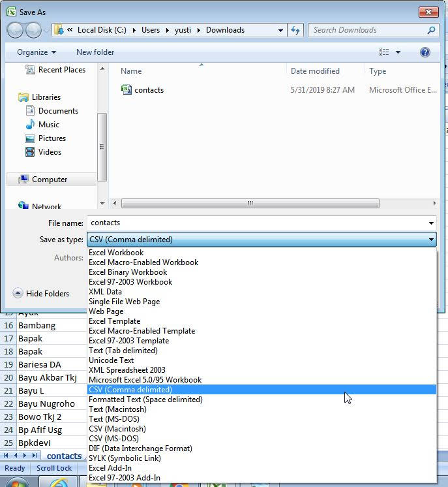Open Videos library in sidebar

pos(44,152)
